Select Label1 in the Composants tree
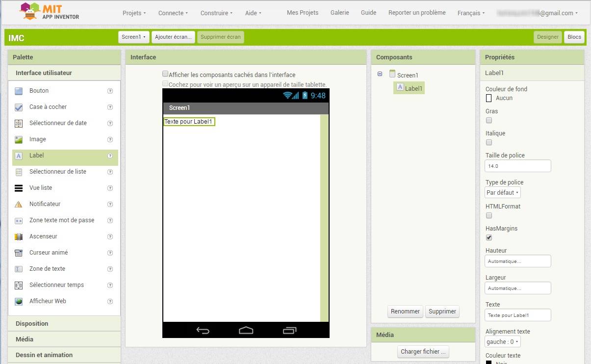The height and width of the screenshot is (364, 591). tap(409, 88)
